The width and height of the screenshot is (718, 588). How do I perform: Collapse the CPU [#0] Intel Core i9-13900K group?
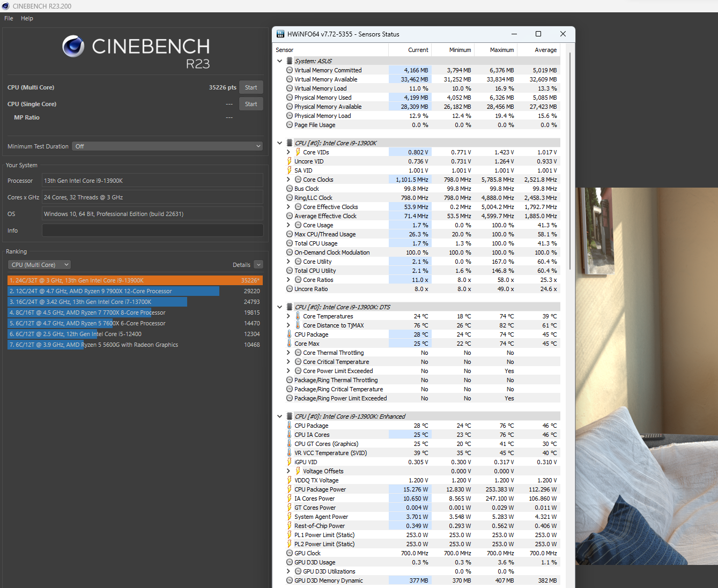click(x=279, y=143)
